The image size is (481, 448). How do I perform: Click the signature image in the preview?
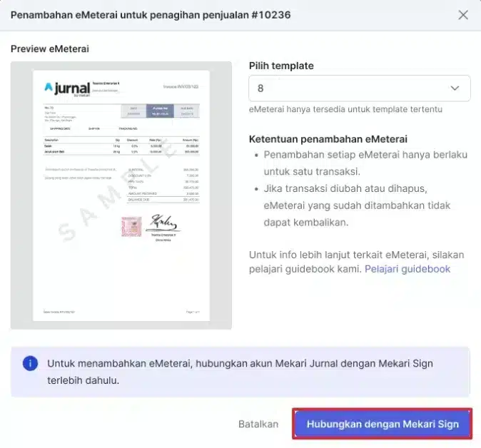pos(163,223)
